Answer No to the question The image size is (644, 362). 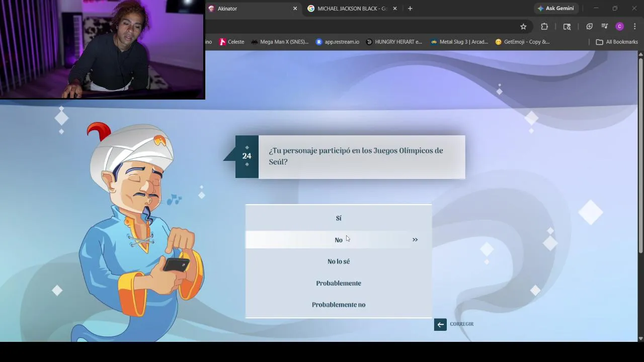(x=339, y=240)
